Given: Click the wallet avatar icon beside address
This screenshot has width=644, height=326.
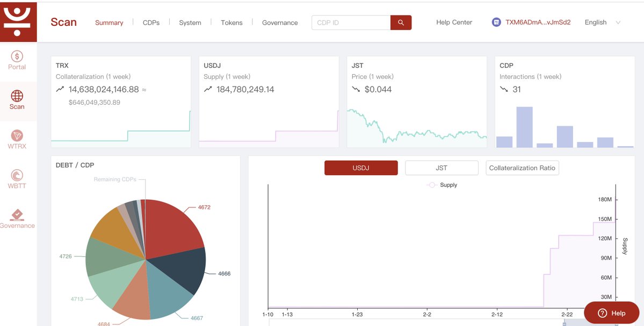Looking at the screenshot, I should pyautogui.click(x=496, y=22).
